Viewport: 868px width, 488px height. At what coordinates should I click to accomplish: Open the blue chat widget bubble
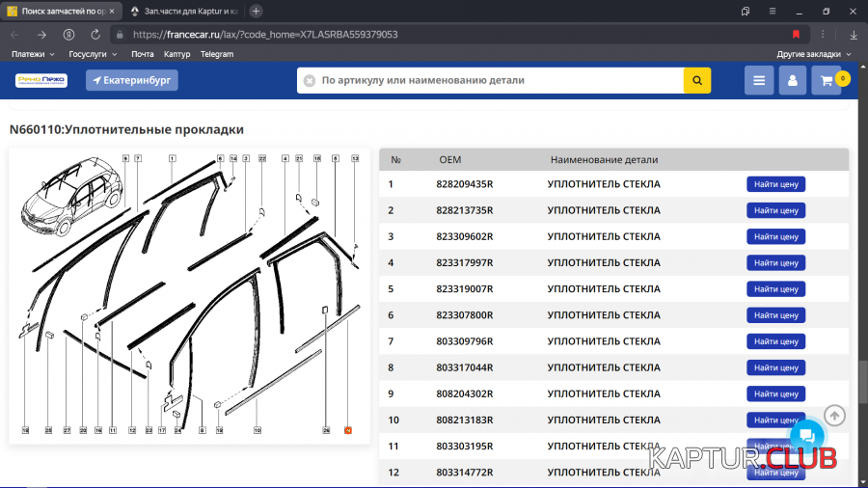[x=806, y=435]
